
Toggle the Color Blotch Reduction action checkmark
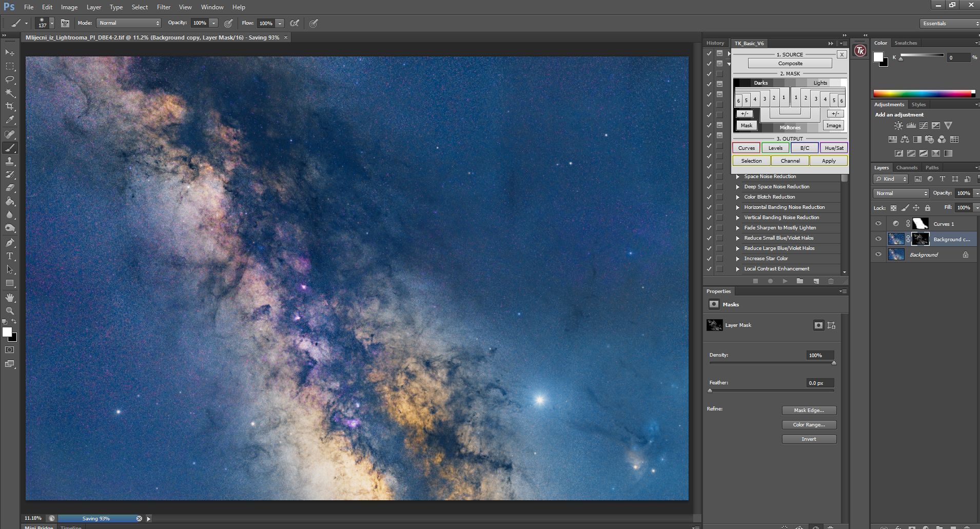click(709, 197)
